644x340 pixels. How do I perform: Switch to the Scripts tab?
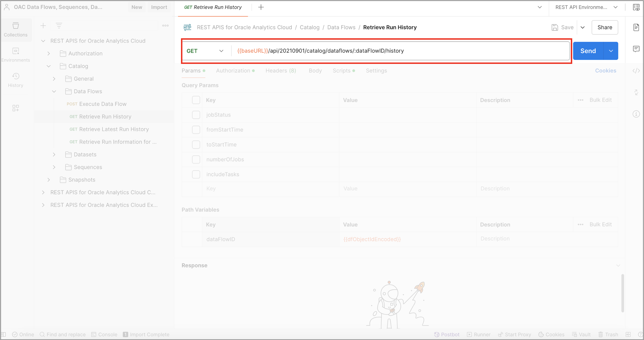[x=341, y=71]
